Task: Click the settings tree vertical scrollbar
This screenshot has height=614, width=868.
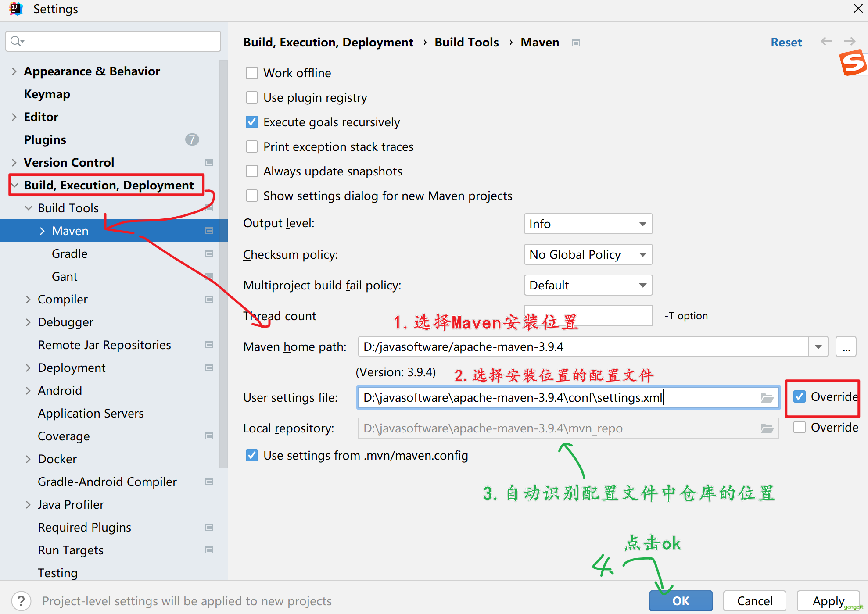Action: (224, 263)
